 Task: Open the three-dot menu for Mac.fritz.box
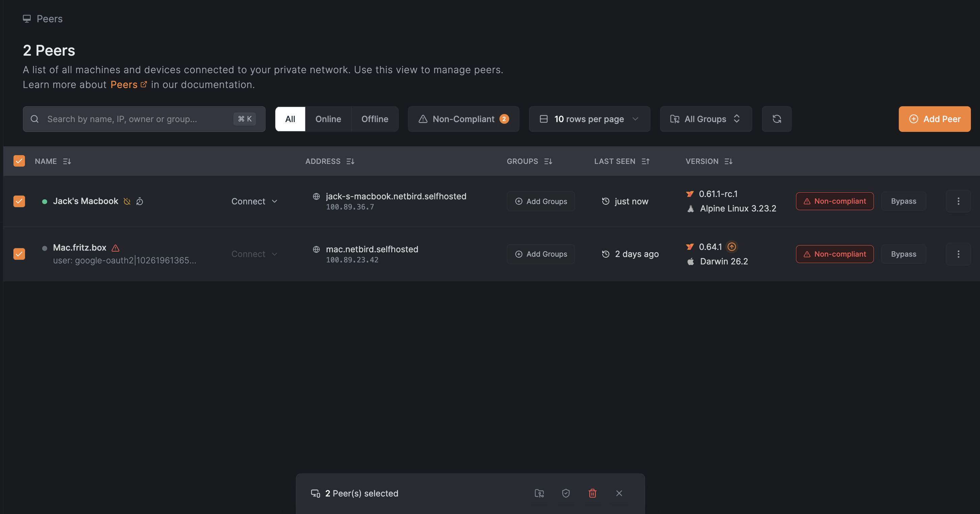tap(958, 254)
